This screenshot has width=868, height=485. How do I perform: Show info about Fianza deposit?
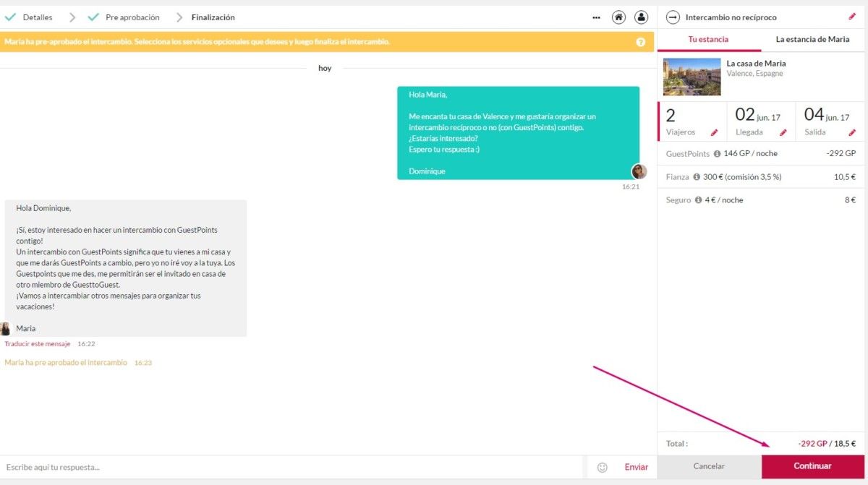697,177
